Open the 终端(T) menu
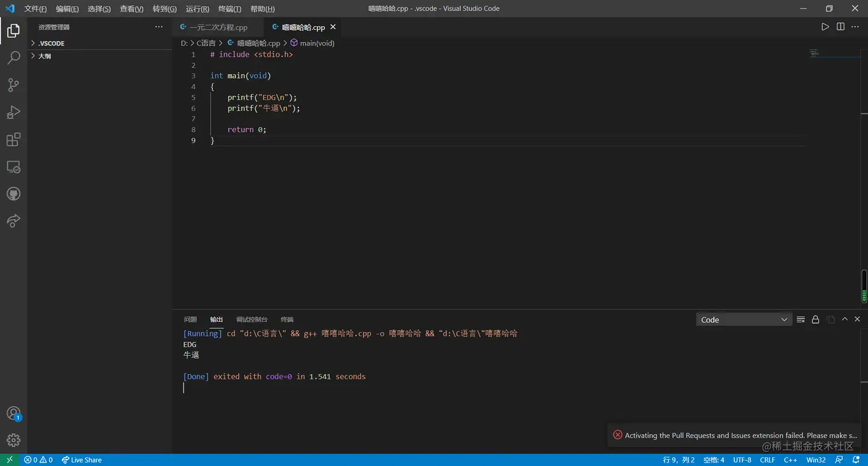Viewport: 868px width, 466px height. click(230, 9)
